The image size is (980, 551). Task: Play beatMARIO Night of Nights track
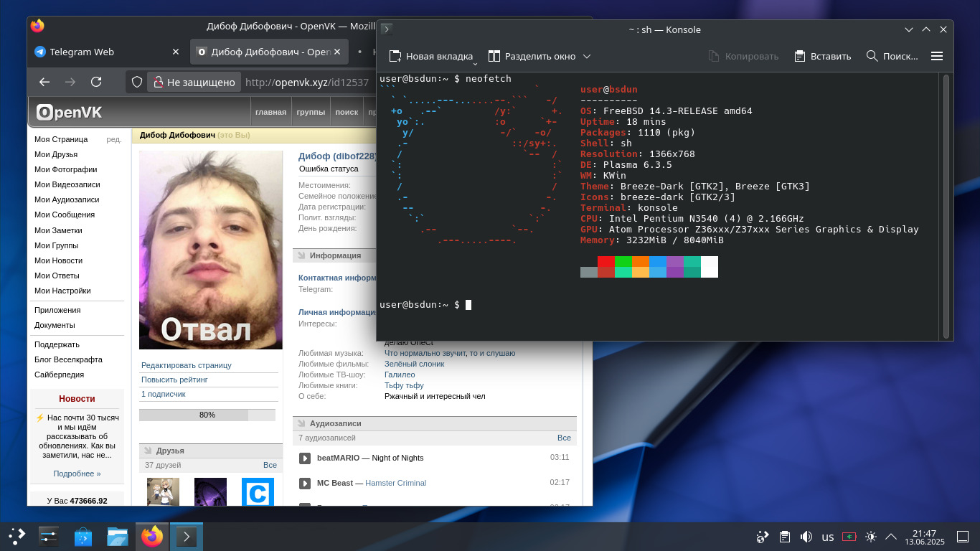305,458
